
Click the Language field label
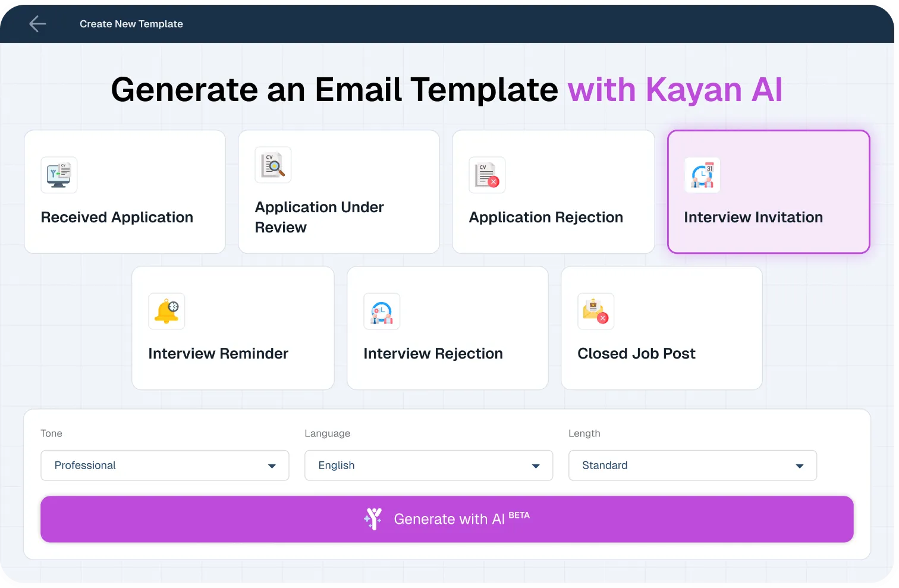click(x=327, y=433)
